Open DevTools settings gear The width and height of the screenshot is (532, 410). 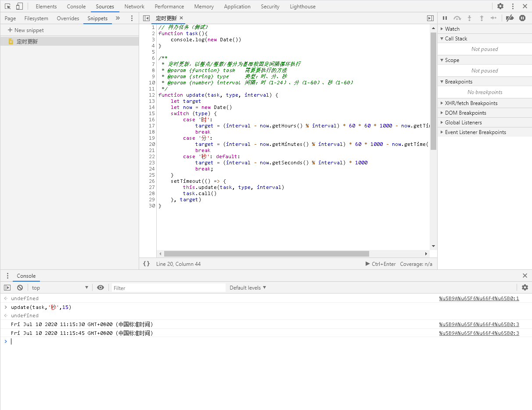pyautogui.click(x=500, y=6)
